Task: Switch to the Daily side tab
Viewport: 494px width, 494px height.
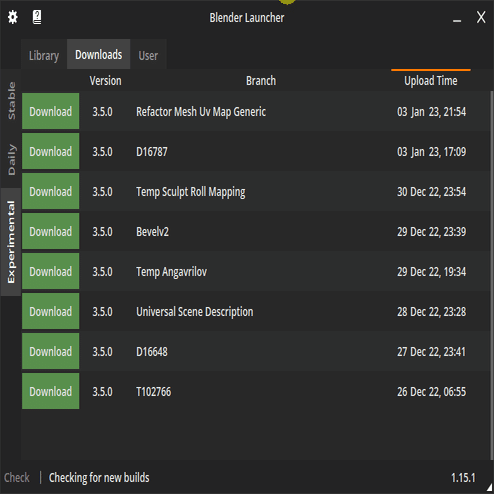Action: pos(11,159)
